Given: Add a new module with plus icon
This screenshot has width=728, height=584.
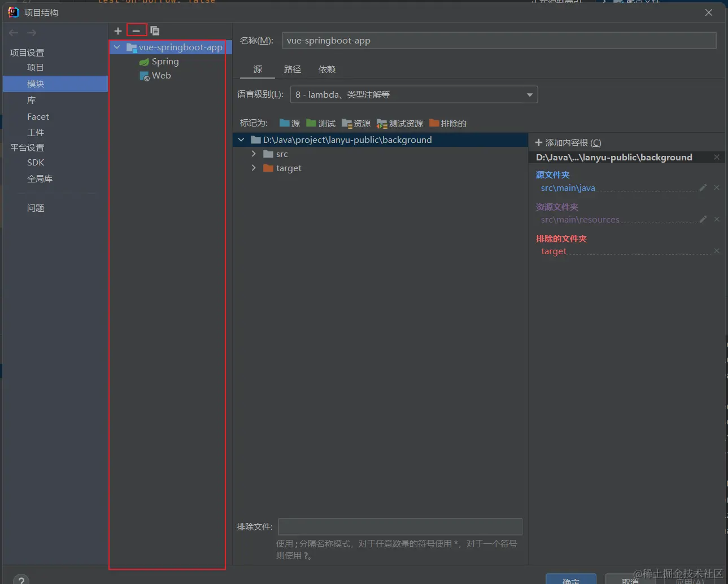Looking at the screenshot, I should coord(118,31).
